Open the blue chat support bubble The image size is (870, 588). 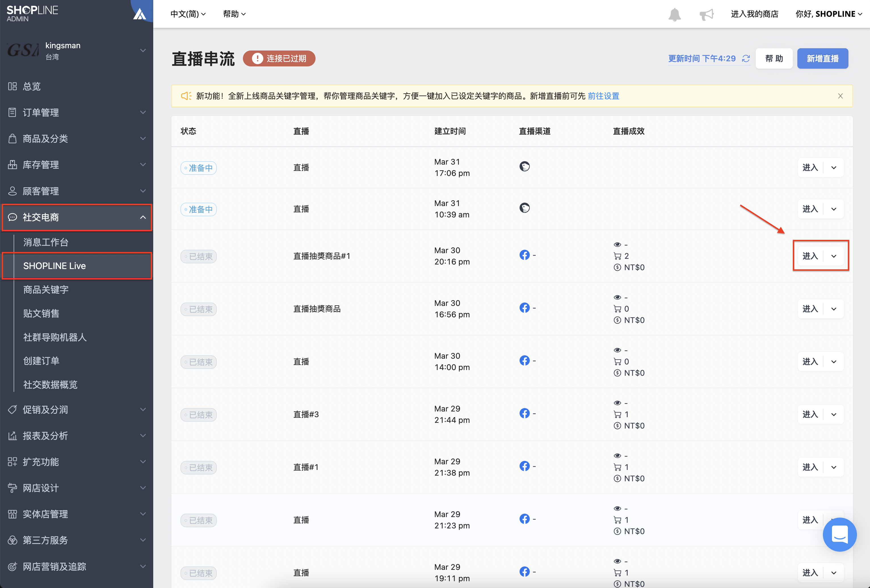(x=839, y=534)
